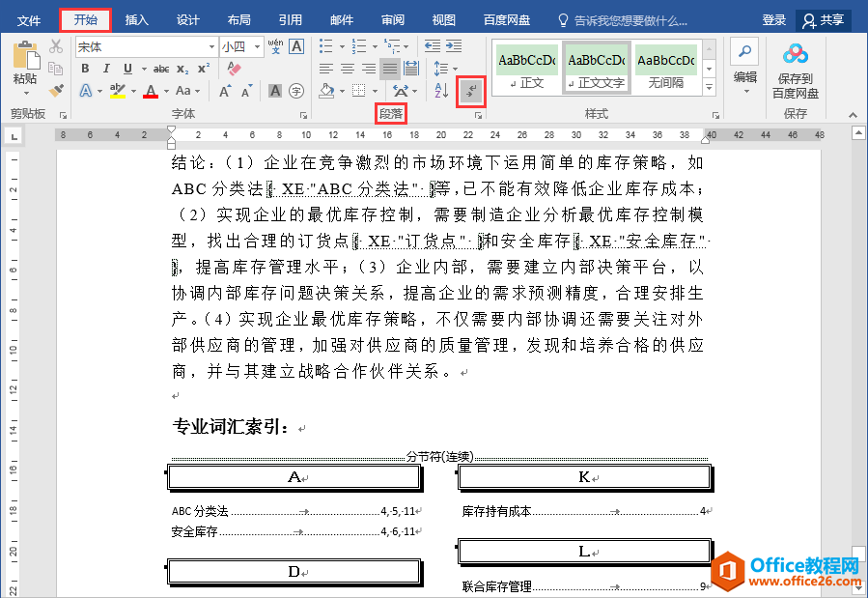
Task: Apply a numbered list
Action: tap(359, 46)
